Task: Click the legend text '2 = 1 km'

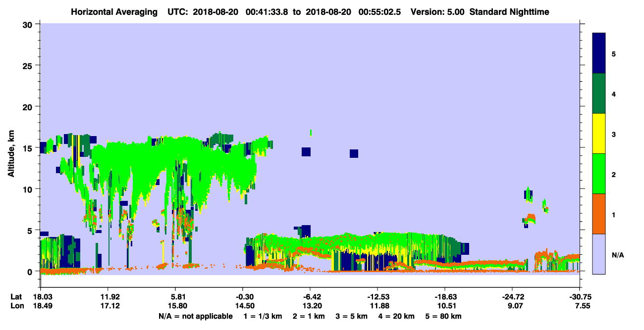Action: click(x=309, y=316)
